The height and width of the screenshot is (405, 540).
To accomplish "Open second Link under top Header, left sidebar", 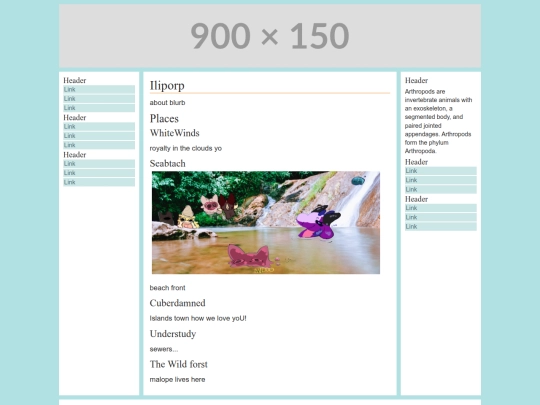I will [x=99, y=99].
